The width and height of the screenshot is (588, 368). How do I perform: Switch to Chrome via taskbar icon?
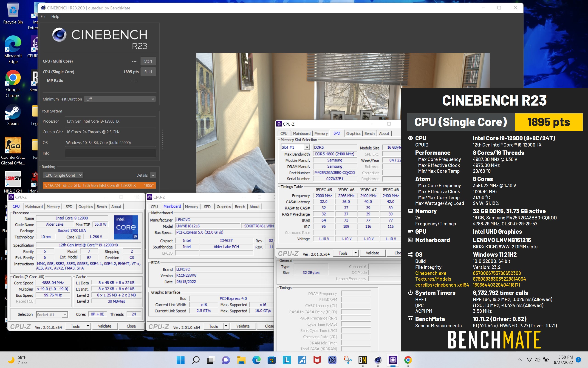pos(408,360)
